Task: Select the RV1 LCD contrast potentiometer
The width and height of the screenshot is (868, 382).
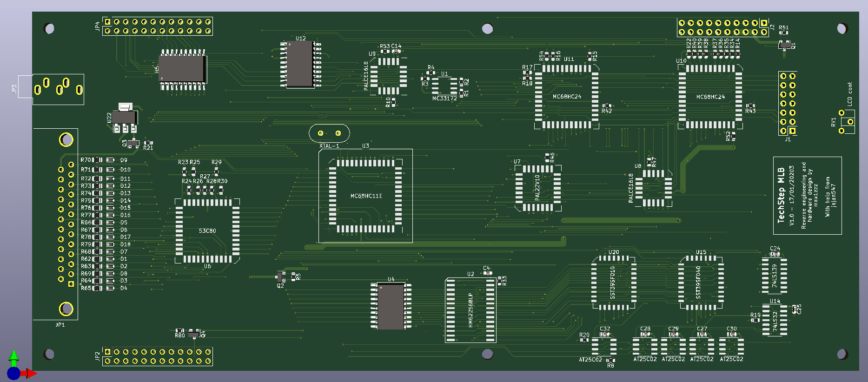Action: click(x=847, y=122)
